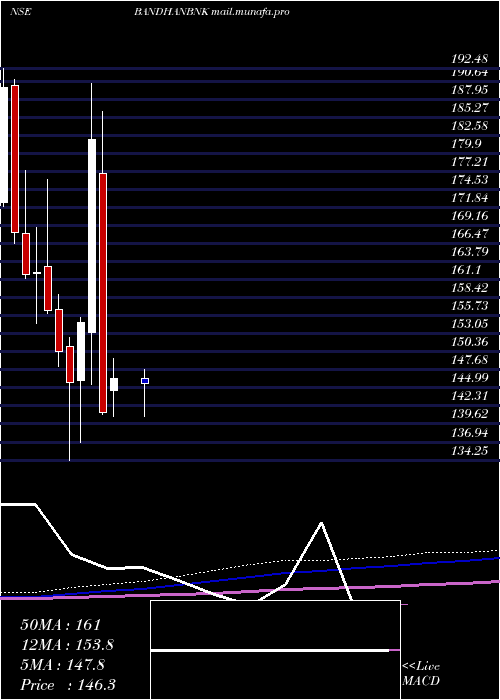Click the 158.42 price axis label

[469, 288]
